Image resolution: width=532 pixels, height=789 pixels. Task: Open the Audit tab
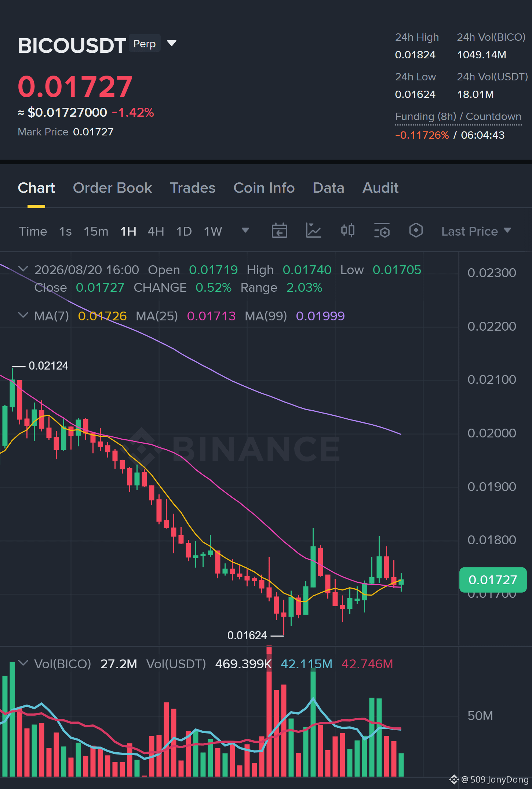coord(380,188)
